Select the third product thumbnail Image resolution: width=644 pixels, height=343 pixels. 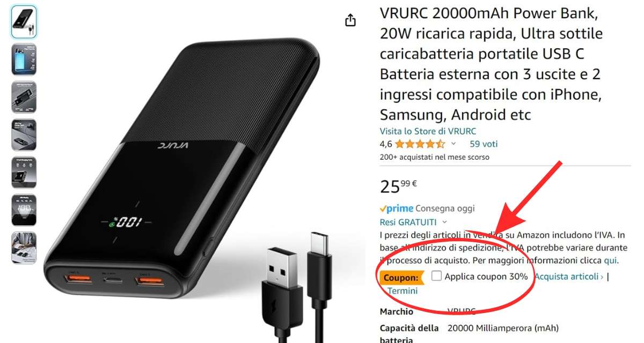tap(24, 97)
